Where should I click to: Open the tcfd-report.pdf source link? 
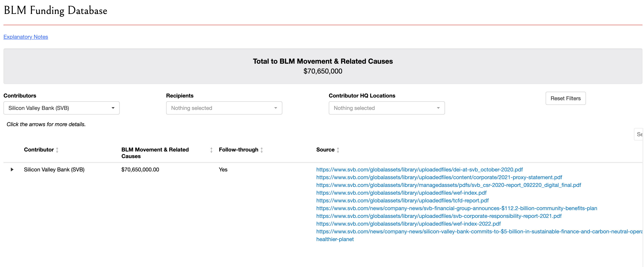pos(402,201)
